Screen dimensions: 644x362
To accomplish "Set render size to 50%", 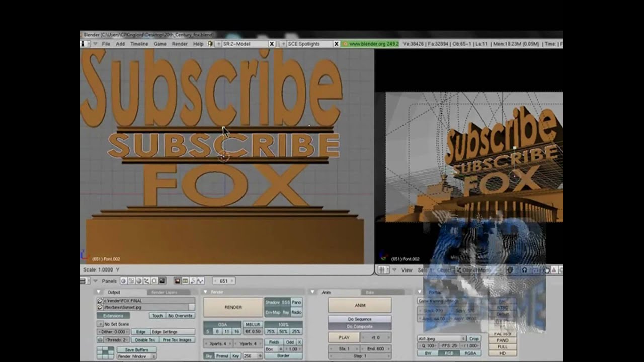I will (x=283, y=332).
